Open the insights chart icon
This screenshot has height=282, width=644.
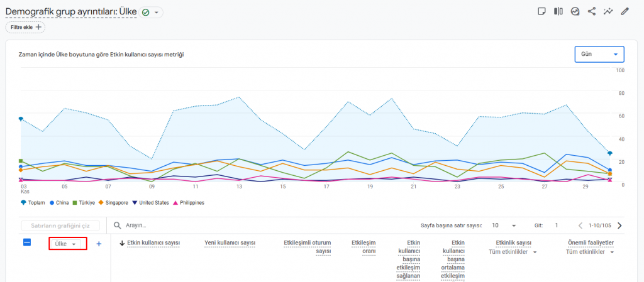[x=575, y=11]
